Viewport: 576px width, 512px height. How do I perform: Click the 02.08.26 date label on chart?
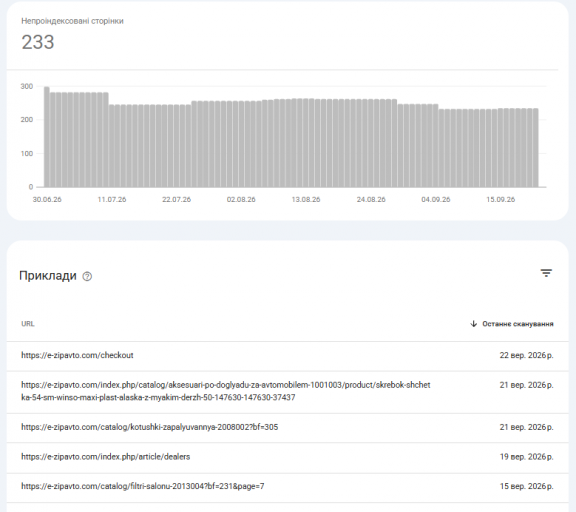(x=241, y=199)
